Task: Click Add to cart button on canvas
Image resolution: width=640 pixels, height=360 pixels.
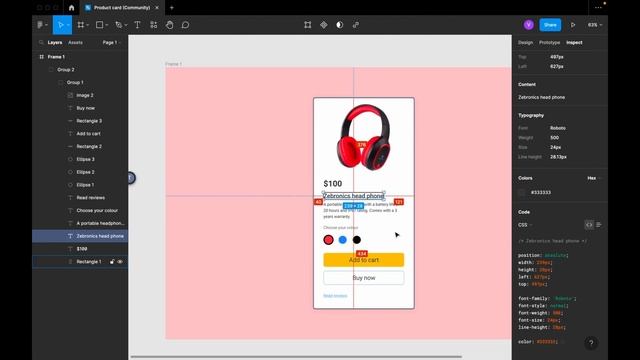Action: [x=364, y=260]
